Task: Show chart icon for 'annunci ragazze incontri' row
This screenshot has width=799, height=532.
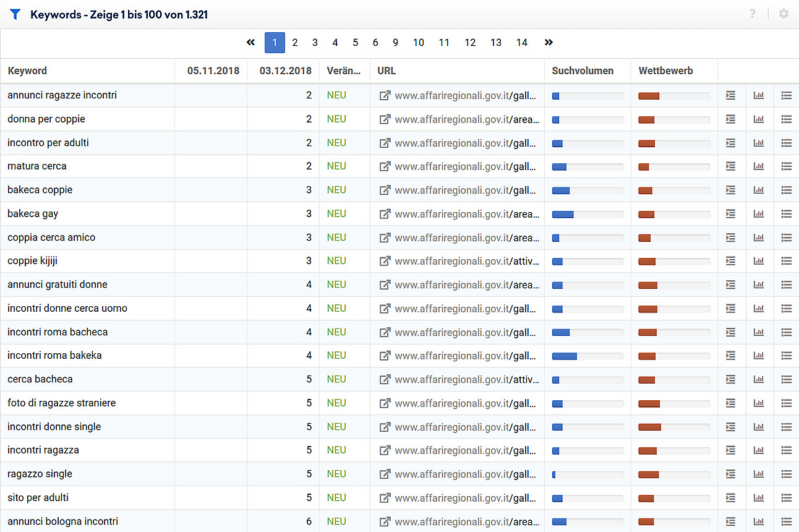Action: pos(758,95)
